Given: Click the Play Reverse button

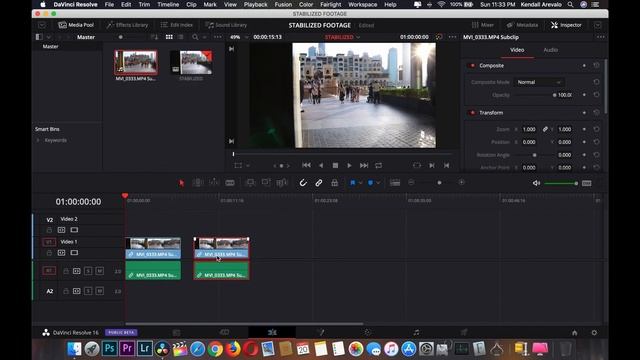Looking at the screenshot, I should point(321,165).
